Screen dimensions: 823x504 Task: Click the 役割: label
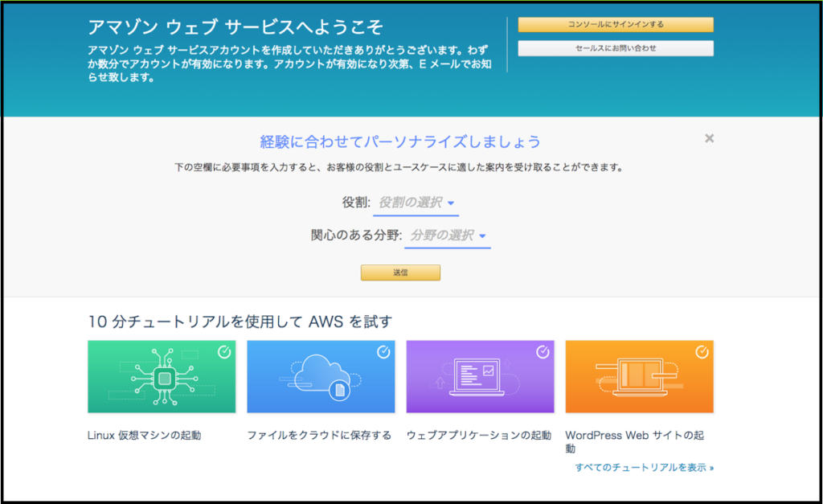[x=356, y=202]
